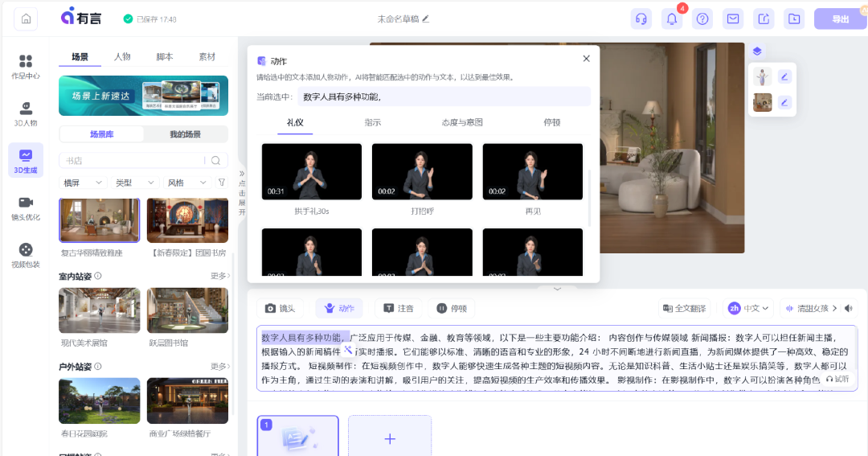Open the 中文 language dropdown
Image resolution: width=868 pixels, height=456 pixels.
coord(748,308)
